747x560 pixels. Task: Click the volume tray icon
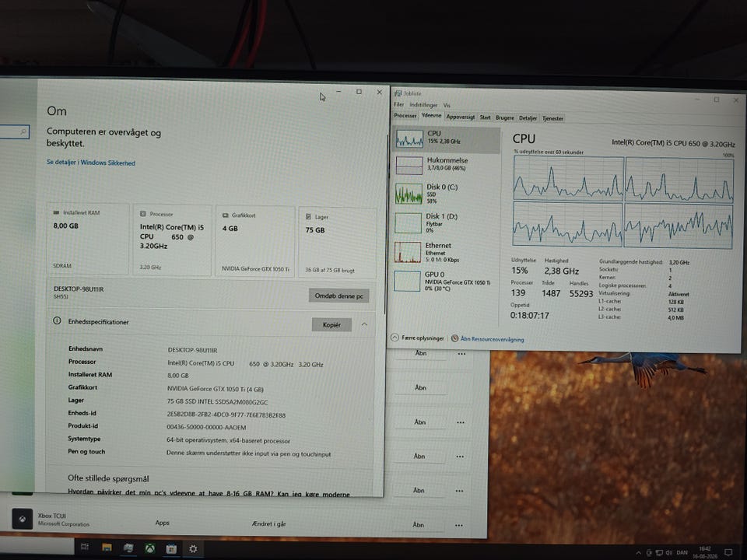click(x=669, y=553)
